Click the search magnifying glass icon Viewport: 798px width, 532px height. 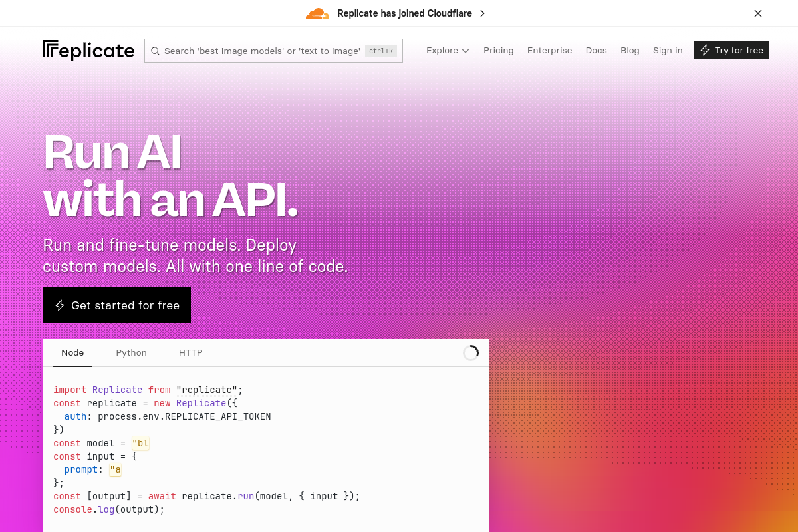pos(155,51)
